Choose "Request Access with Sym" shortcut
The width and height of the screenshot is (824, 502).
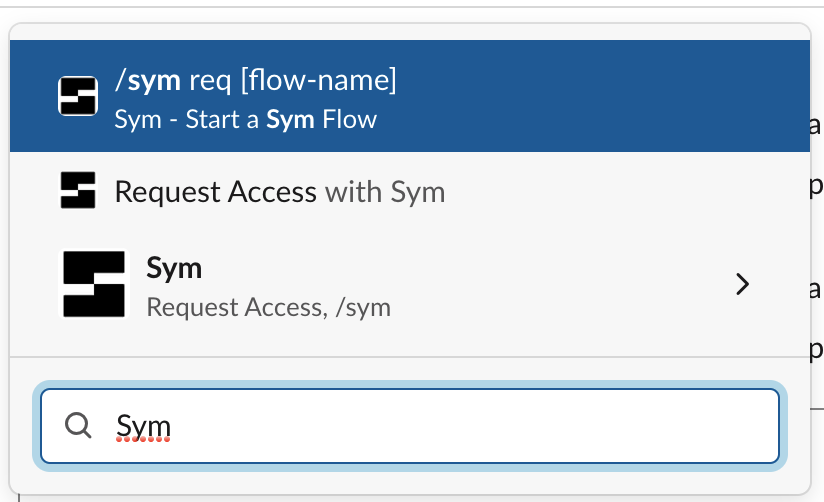coord(280,191)
